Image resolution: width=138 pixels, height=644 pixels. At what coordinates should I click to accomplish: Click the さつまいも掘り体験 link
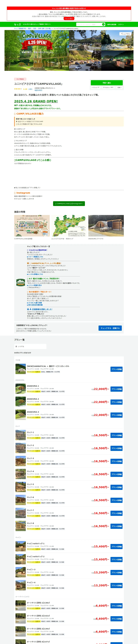(35, 303)
